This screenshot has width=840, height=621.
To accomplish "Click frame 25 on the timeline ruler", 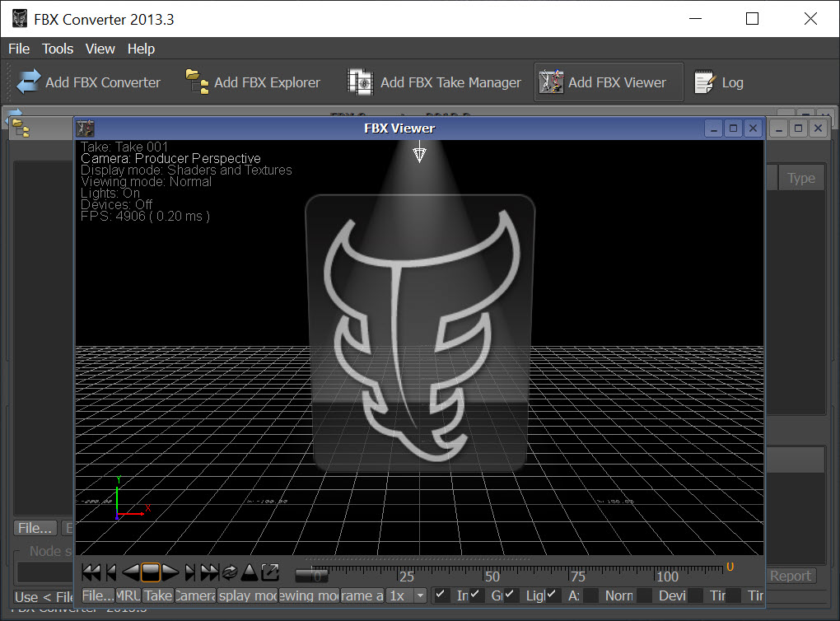I will pos(406,577).
